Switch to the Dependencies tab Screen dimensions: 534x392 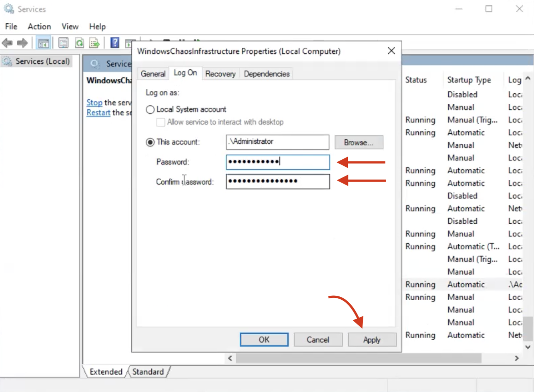[x=267, y=74]
